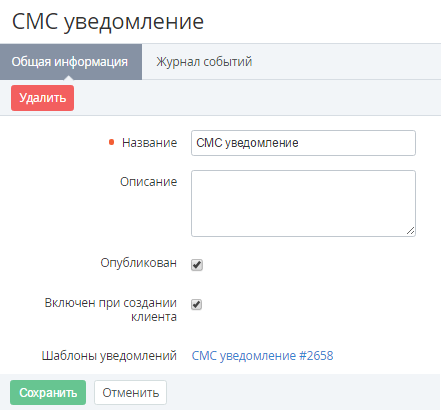The height and width of the screenshot is (411, 441).
Task: Uncheck the Опубликован checkbox
Action: point(197,265)
